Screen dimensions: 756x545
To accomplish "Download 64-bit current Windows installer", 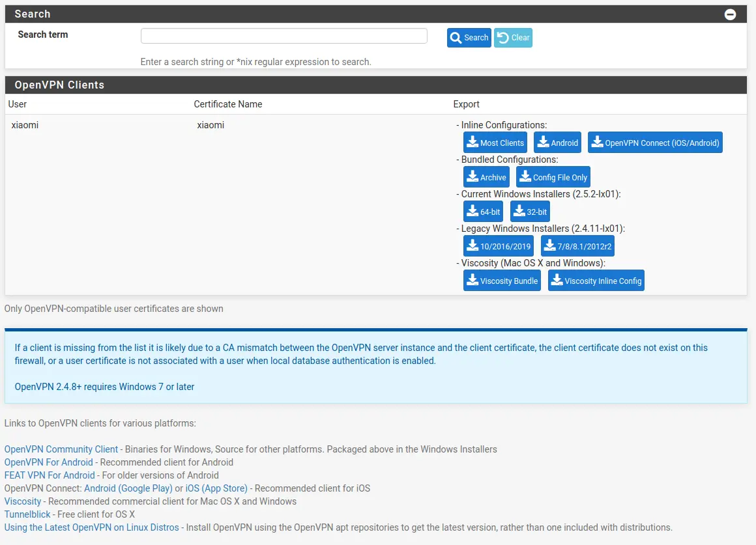I will click(483, 212).
